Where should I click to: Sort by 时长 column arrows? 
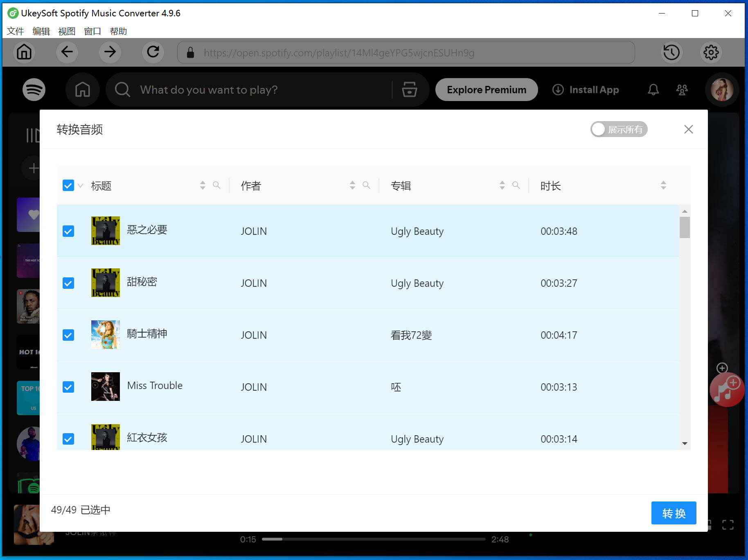(x=663, y=185)
